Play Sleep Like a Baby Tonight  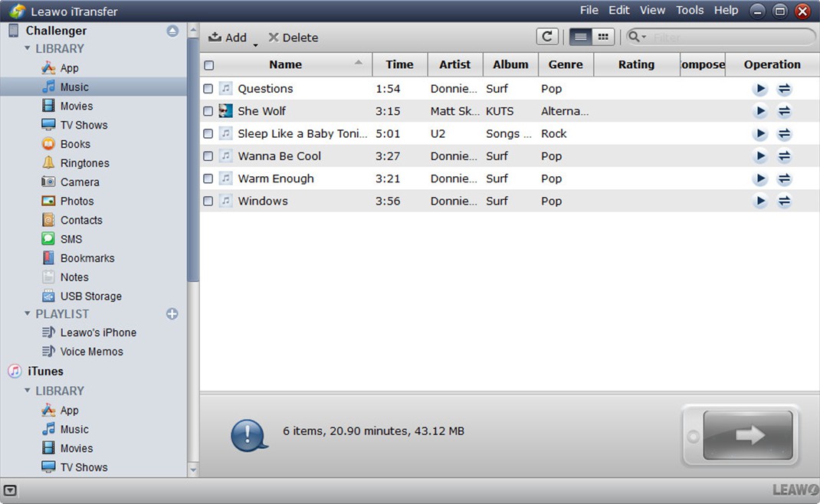(760, 134)
